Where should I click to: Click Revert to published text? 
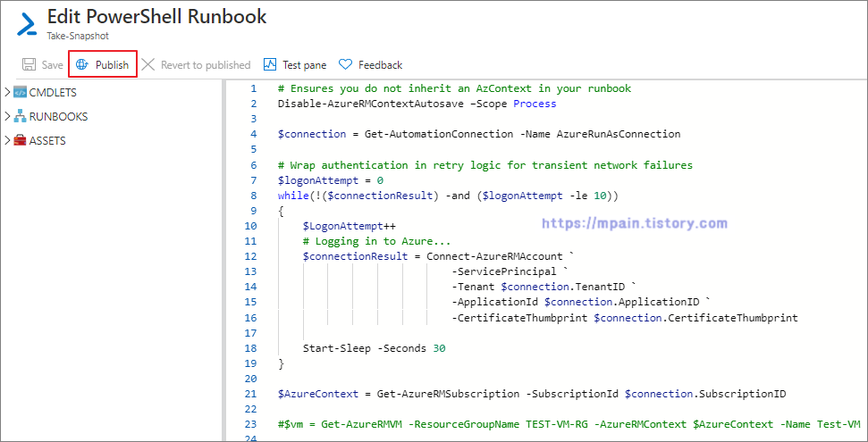tap(206, 65)
